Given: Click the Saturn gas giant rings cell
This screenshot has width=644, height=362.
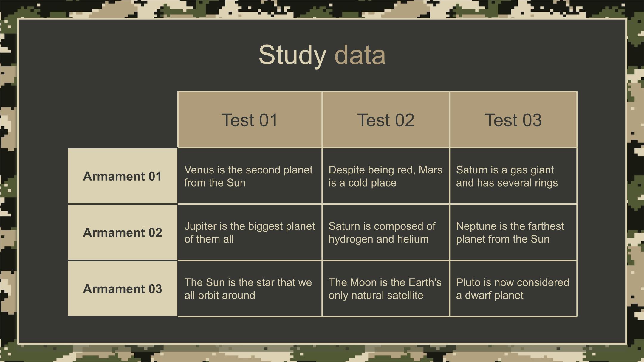Looking at the screenshot, I should pos(513,176).
